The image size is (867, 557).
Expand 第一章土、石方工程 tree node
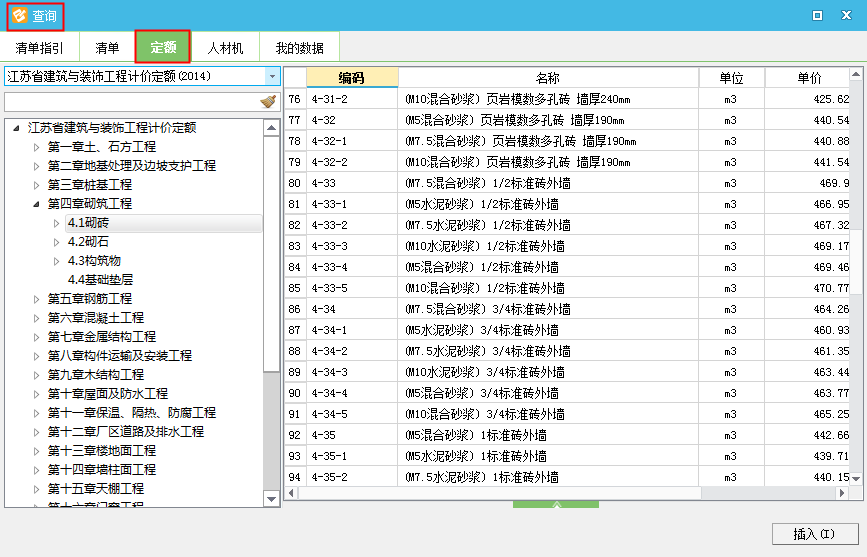coord(37,147)
